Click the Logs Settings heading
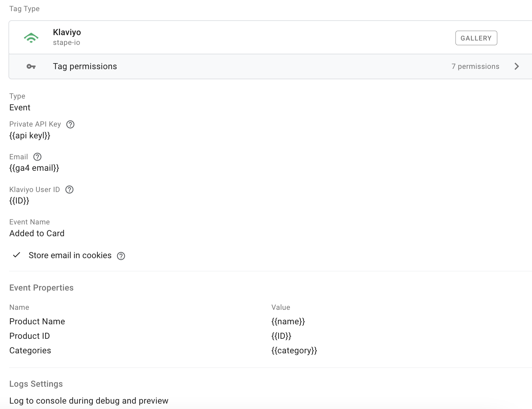This screenshot has height=409, width=532. click(36, 384)
